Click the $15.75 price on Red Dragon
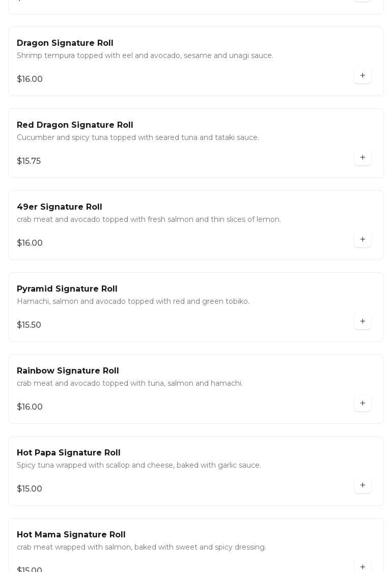Viewport: 392px width, 572px height. 29,161
